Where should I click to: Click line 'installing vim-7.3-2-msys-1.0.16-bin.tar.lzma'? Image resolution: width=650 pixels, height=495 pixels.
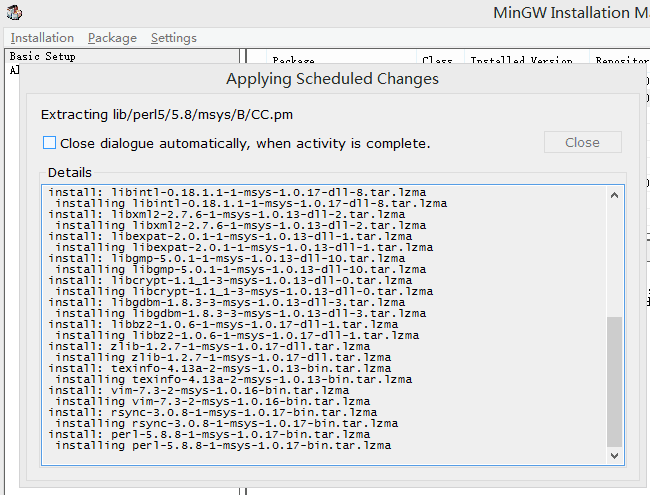click(x=213, y=401)
